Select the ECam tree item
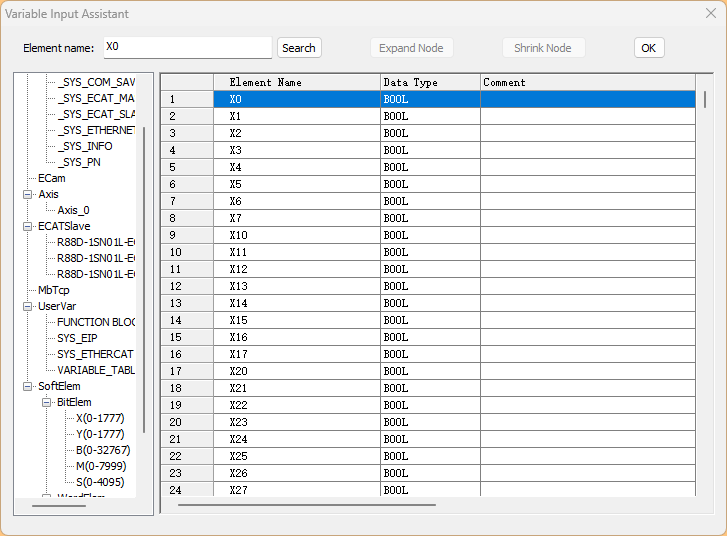 pyautogui.click(x=51, y=178)
